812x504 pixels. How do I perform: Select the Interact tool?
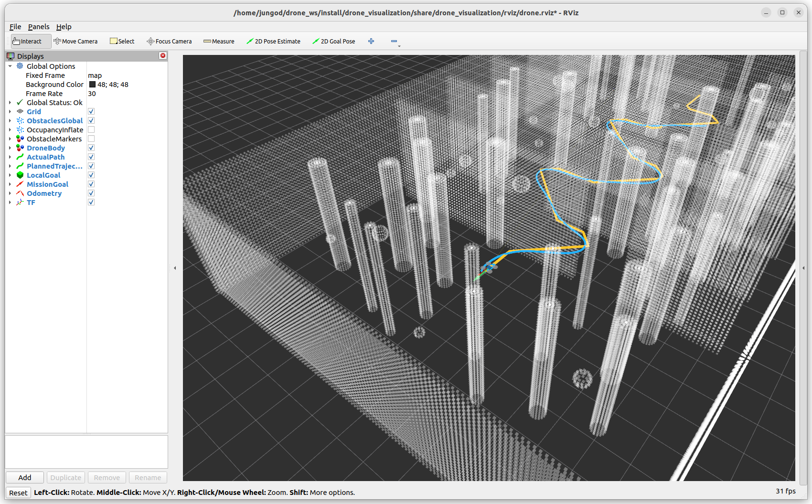pos(31,41)
